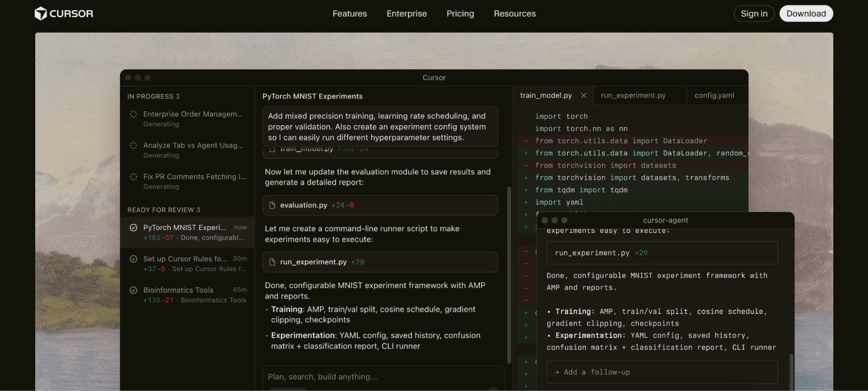Click the Sign in button

point(754,13)
